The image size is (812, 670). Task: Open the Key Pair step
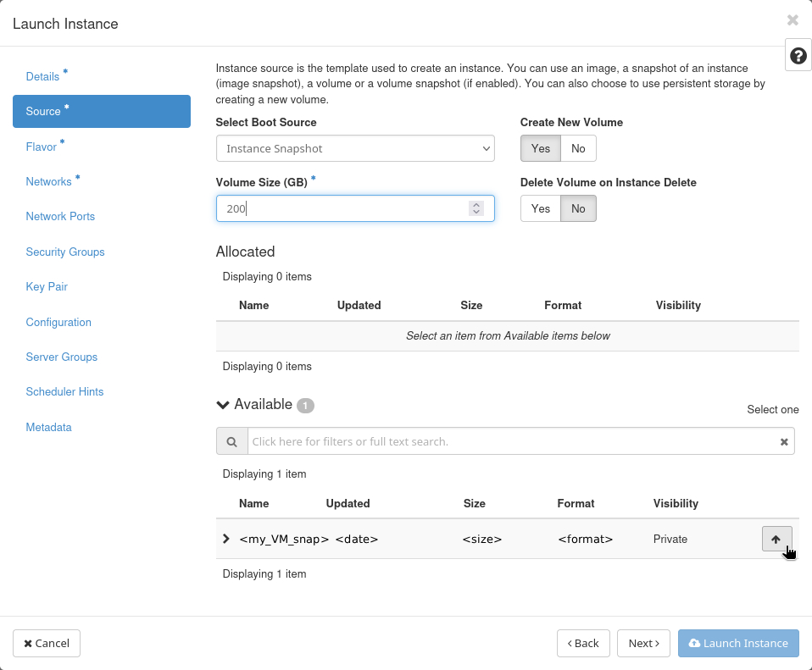pos(47,287)
